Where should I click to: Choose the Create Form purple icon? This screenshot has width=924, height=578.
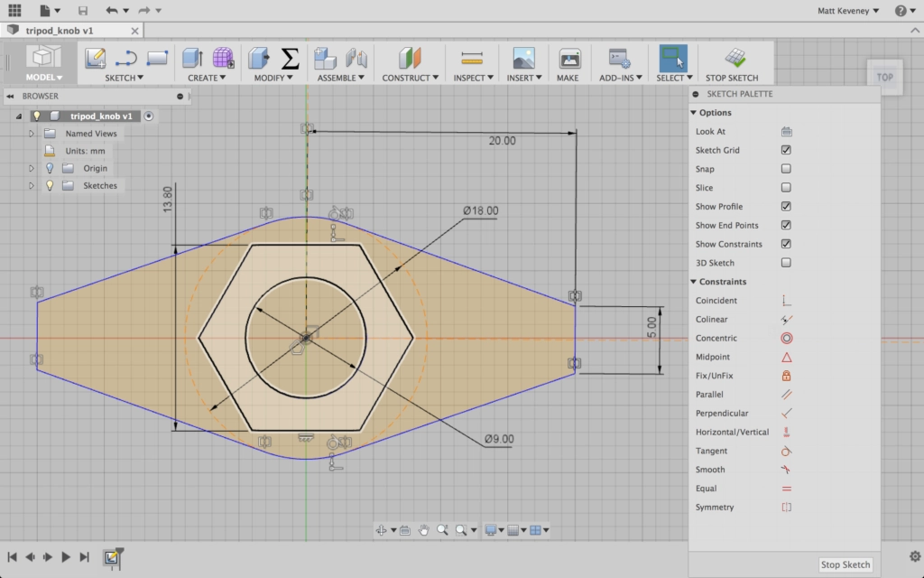pyautogui.click(x=224, y=58)
